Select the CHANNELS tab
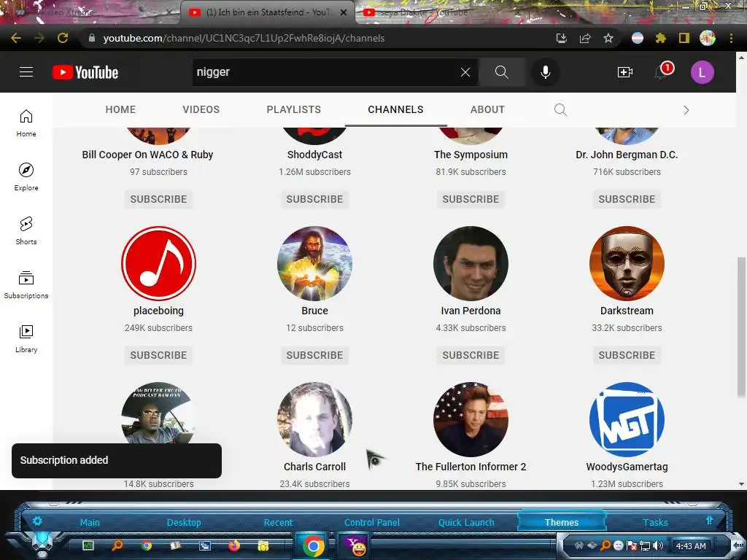747x560 pixels. coord(395,109)
